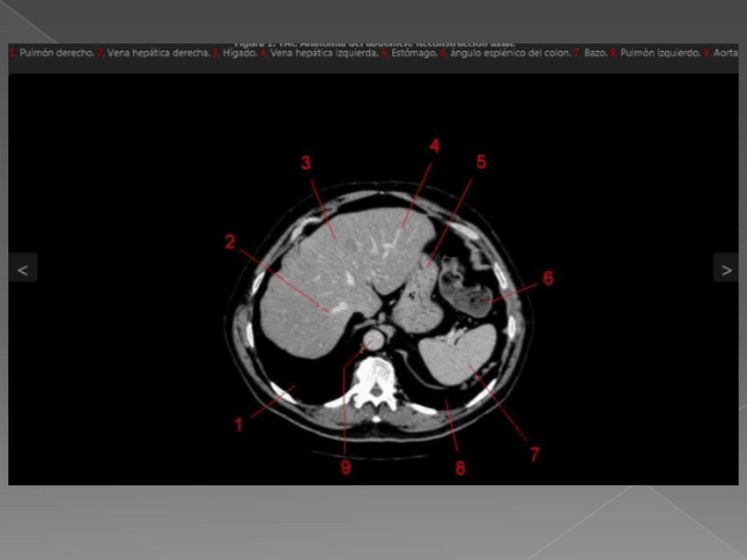Select 'Pulmón izquierdo' legend entry
Screen dimensions: 747x560
click(660, 53)
